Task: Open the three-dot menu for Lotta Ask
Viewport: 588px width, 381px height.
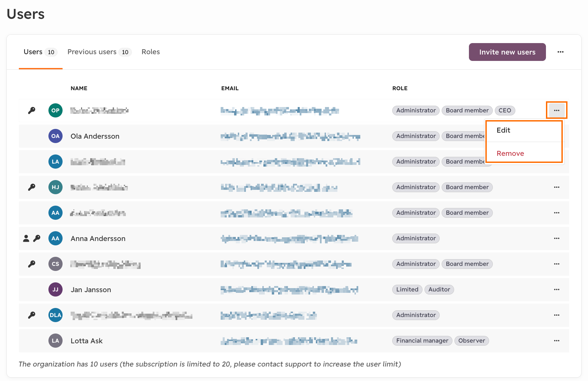Action: [x=557, y=341]
